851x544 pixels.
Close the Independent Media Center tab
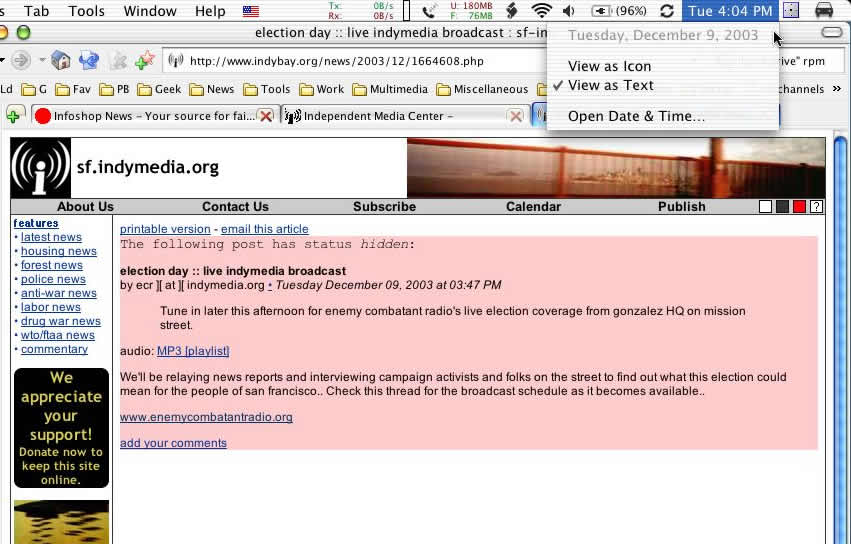tap(515, 116)
